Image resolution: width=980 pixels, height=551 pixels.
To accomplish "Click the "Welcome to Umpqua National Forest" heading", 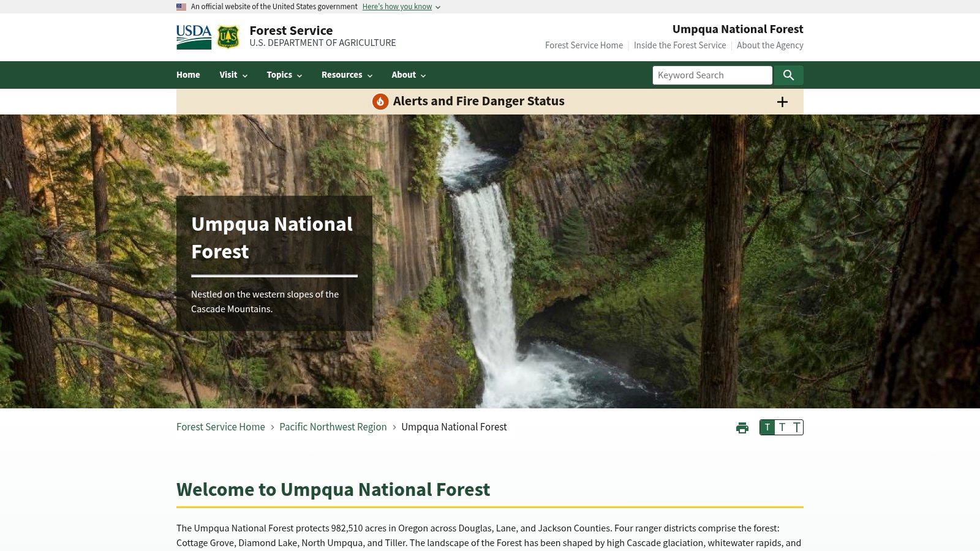I will [333, 490].
